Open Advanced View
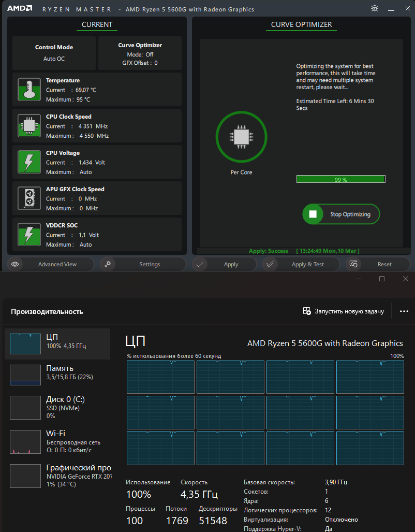415x532 pixels. [x=51, y=264]
